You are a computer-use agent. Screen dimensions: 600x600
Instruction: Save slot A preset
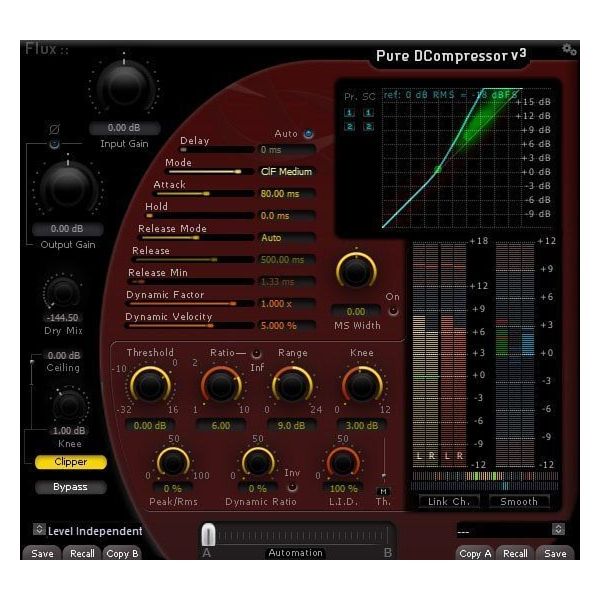tap(42, 553)
